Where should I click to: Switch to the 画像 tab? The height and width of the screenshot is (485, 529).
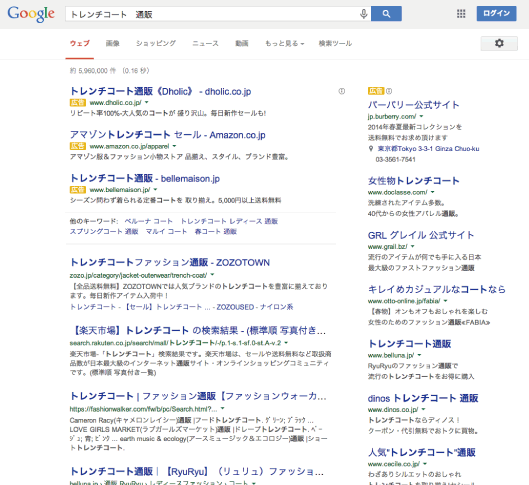[112, 43]
